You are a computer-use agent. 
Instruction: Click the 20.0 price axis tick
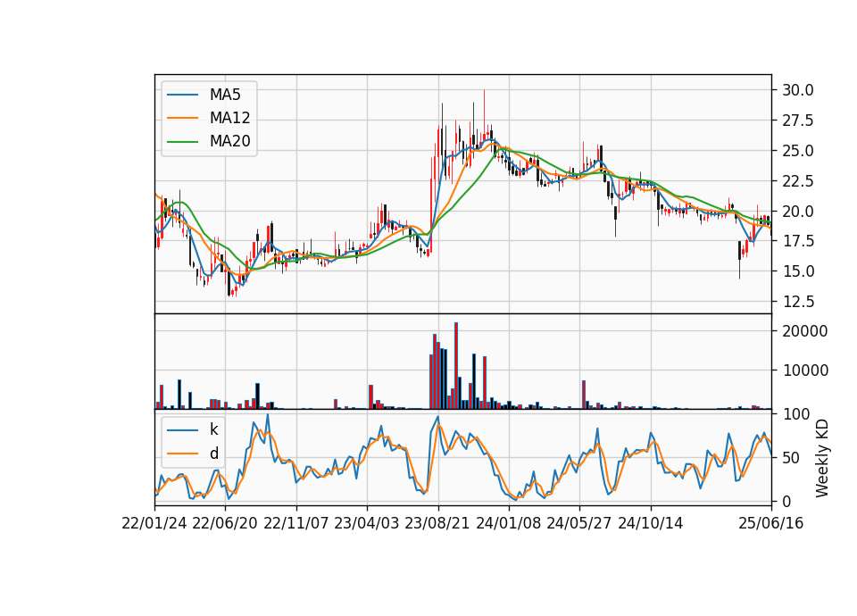[797, 211]
